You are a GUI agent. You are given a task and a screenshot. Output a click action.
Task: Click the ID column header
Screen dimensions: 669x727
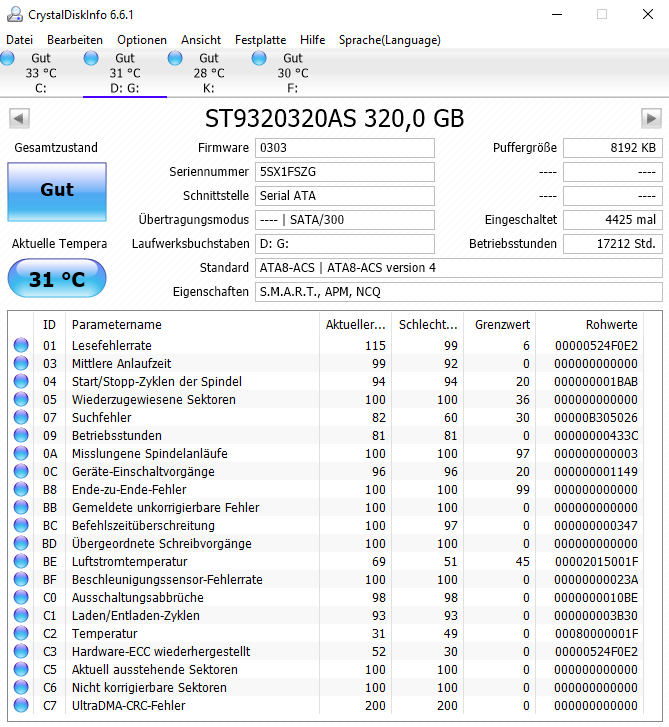pyautogui.click(x=49, y=325)
